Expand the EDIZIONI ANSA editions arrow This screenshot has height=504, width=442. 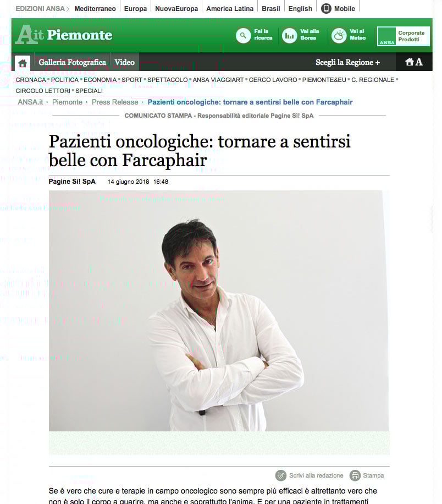coord(68,9)
